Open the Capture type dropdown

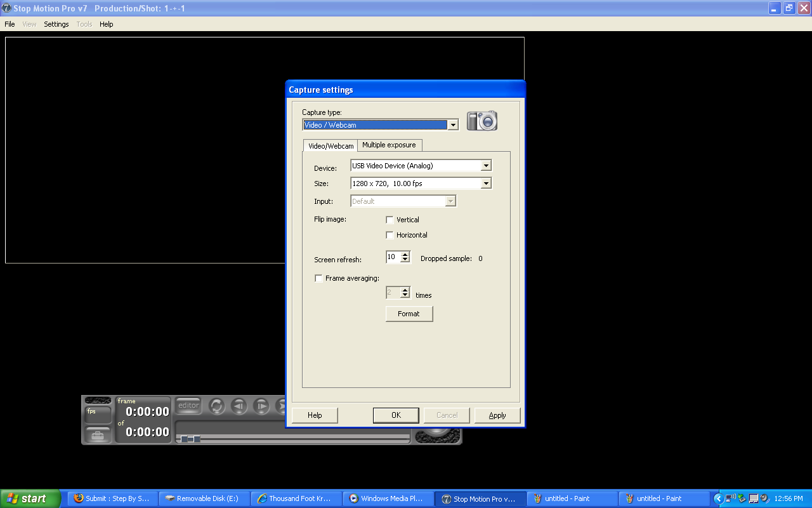pyautogui.click(x=452, y=125)
